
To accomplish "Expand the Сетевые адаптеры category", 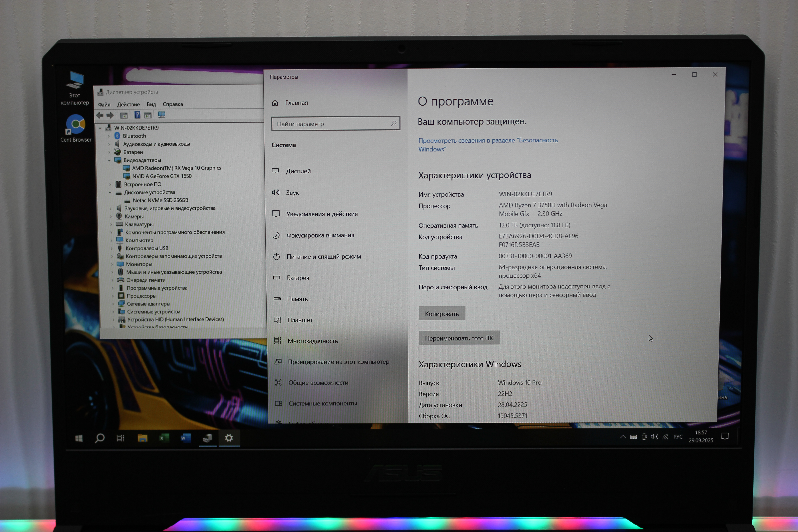I will [x=113, y=304].
